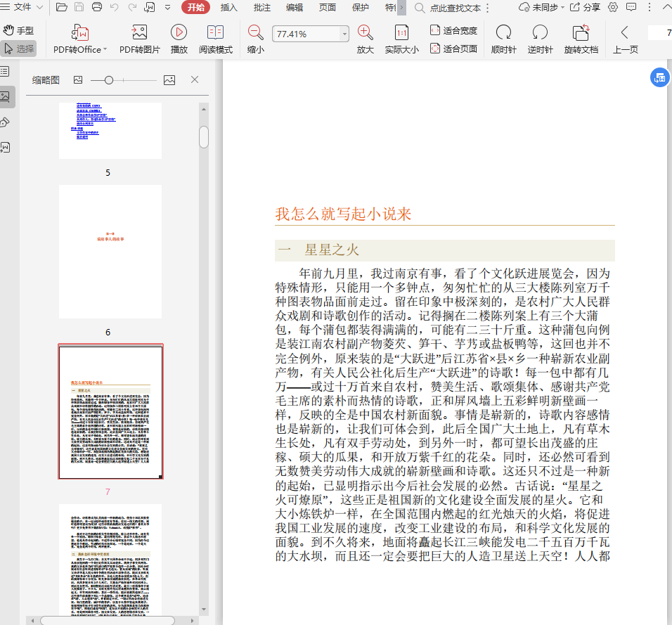Click the thumbnail panel scroll up arrow
Viewport: 672px width, 625px height.
204,109
